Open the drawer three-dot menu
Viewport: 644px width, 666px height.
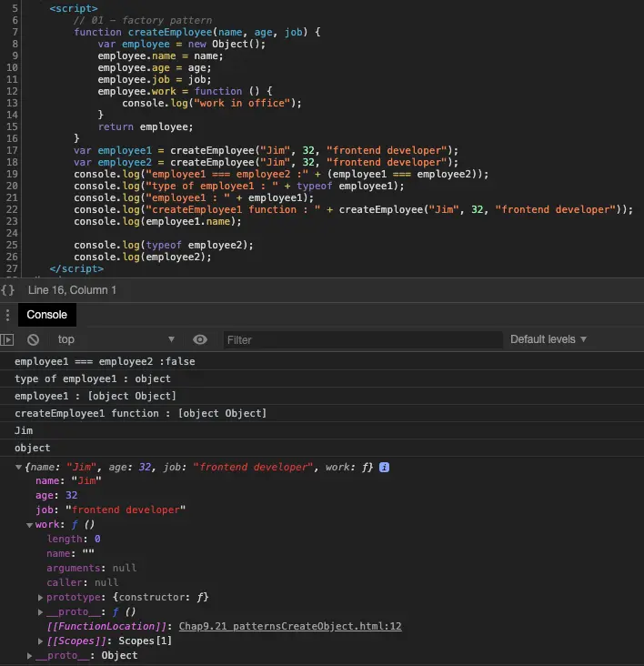tap(7, 315)
